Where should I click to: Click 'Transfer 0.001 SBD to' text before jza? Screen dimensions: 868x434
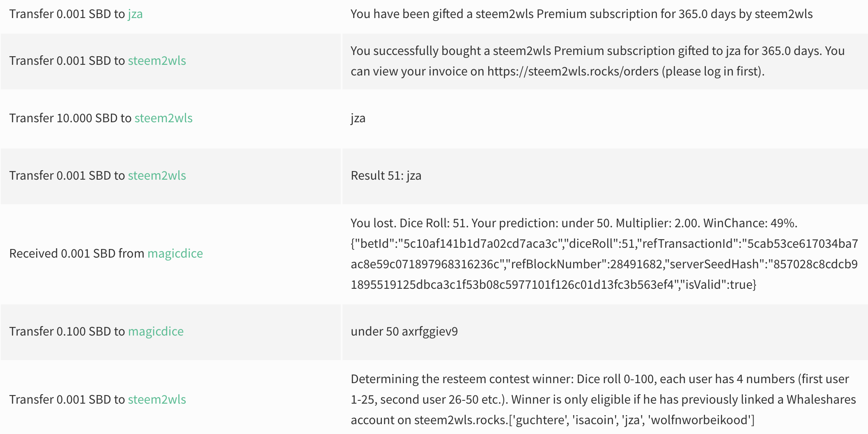pos(67,14)
